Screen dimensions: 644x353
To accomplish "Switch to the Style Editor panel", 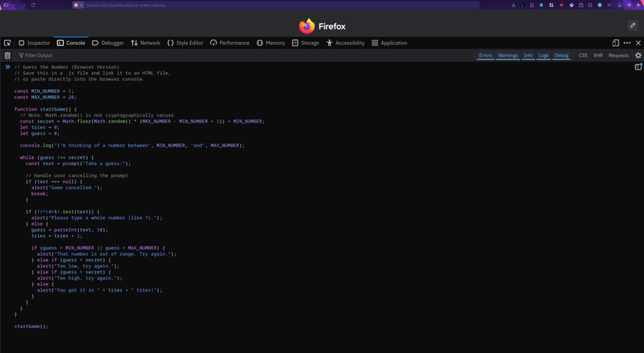I will (x=185, y=43).
